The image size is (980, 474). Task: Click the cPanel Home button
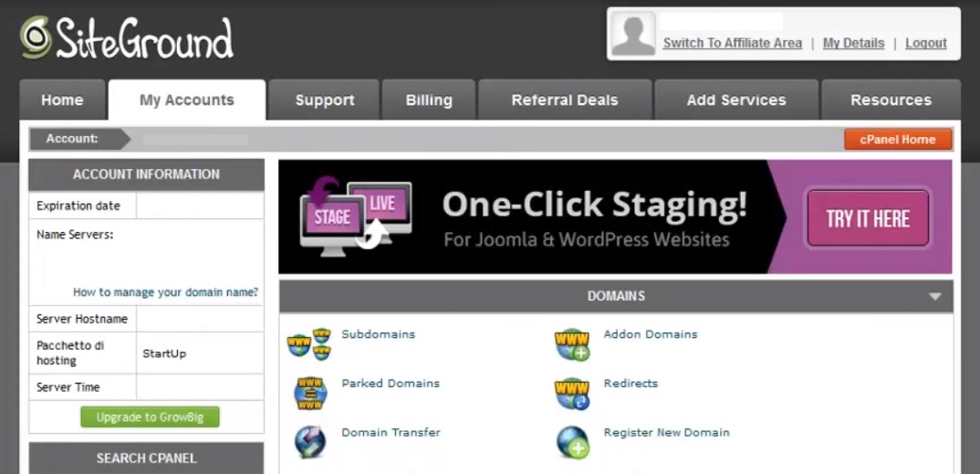[x=898, y=140]
